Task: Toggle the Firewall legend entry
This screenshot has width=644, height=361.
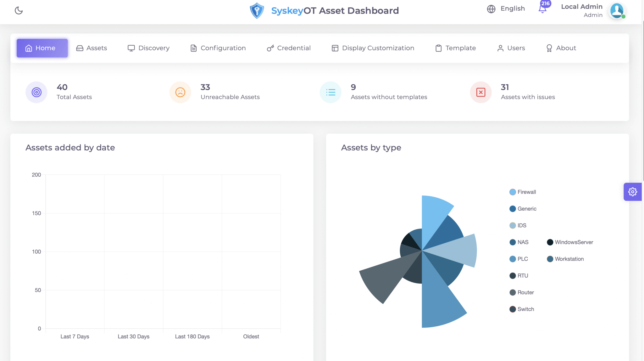Action: (523, 192)
